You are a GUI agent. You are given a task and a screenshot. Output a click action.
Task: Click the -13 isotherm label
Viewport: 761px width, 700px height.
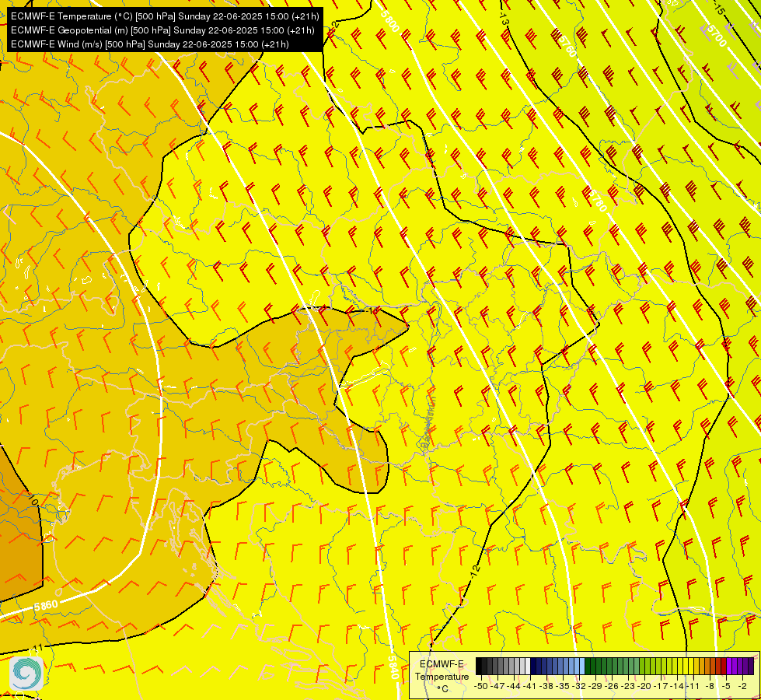click(x=504, y=20)
